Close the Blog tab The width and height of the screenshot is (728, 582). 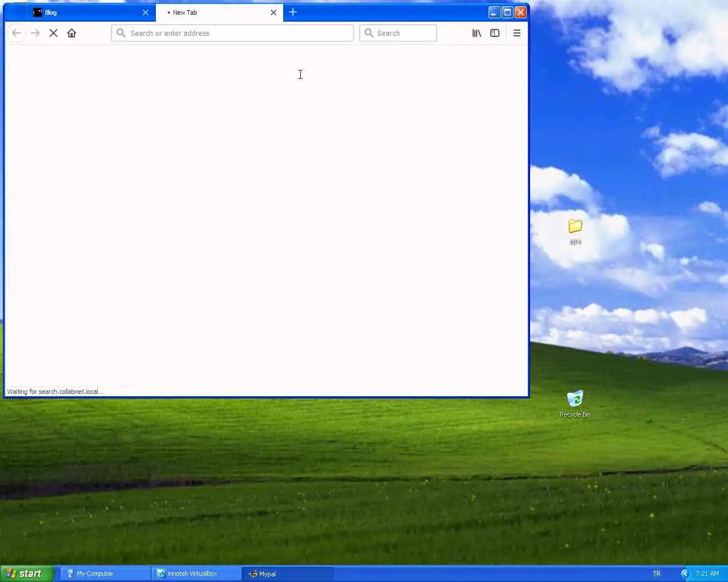pyautogui.click(x=146, y=13)
